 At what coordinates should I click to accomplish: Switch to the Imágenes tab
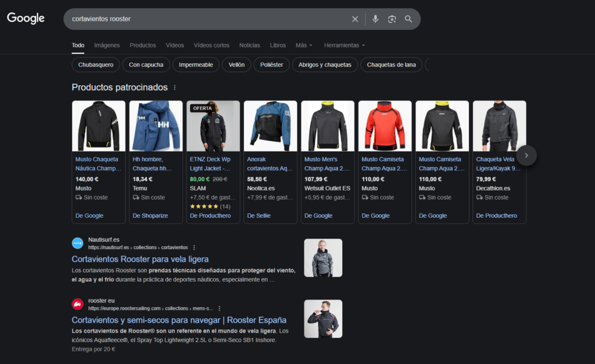(107, 45)
